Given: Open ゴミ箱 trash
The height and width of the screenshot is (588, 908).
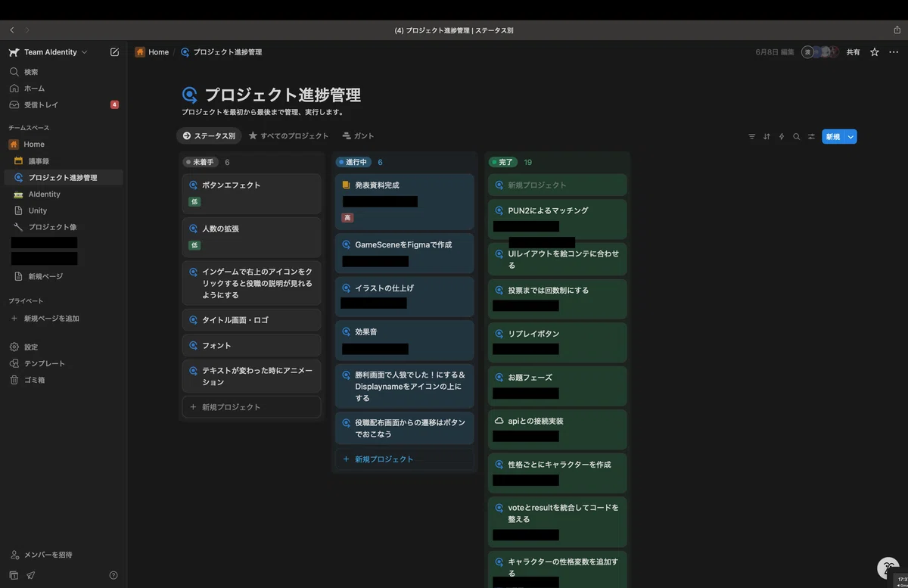Looking at the screenshot, I should 64,380.
